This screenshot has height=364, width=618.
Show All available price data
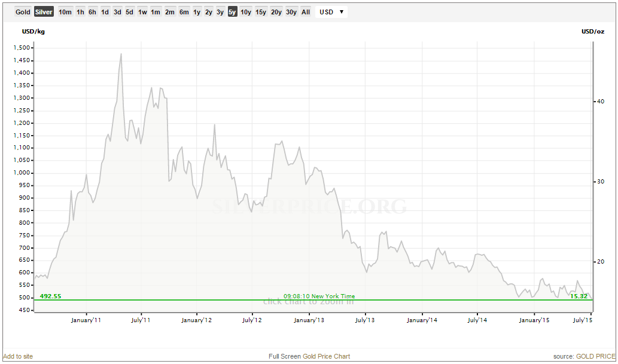coord(306,12)
